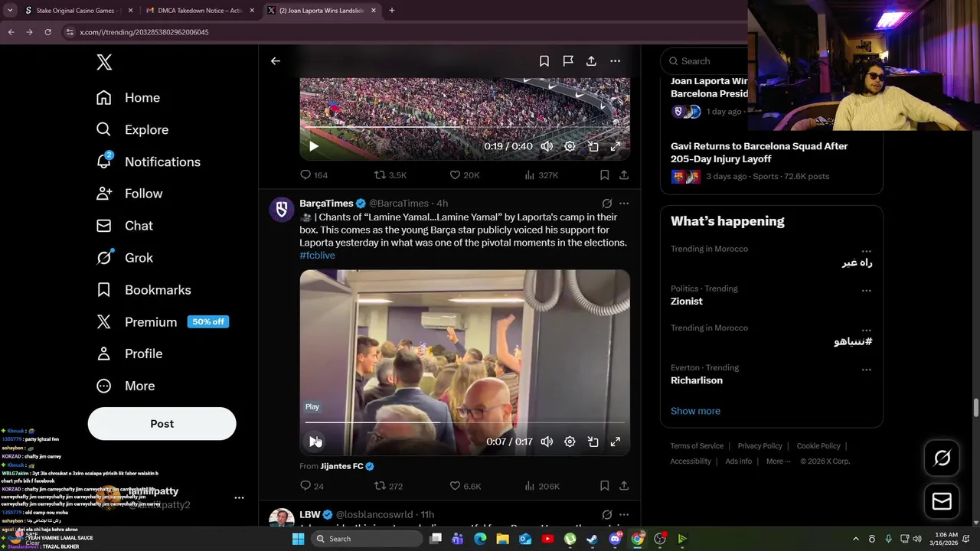Open Chat in sidebar
The height and width of the screenshot is (551, 980).
[124, 226]
